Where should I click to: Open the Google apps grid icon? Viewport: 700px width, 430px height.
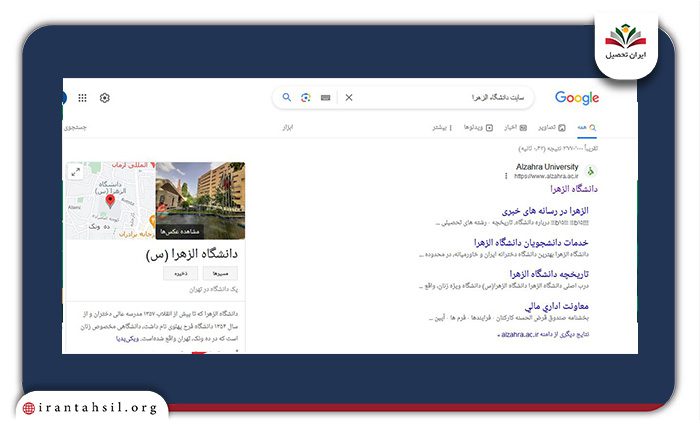click(x=82, y=98)
